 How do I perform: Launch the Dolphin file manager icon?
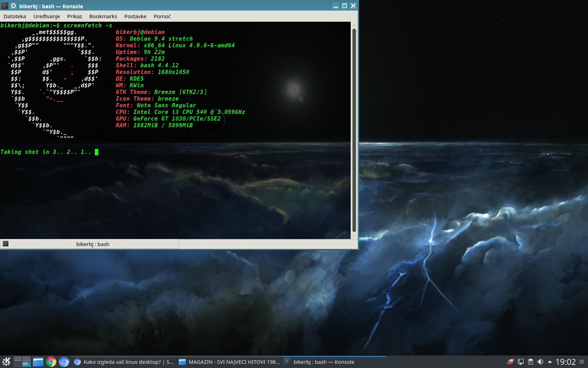[x=38, y=362]
